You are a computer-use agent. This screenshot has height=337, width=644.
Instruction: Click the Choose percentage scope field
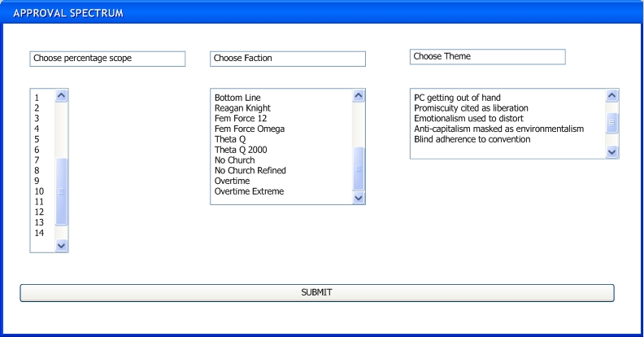click(x=107, y=59)
